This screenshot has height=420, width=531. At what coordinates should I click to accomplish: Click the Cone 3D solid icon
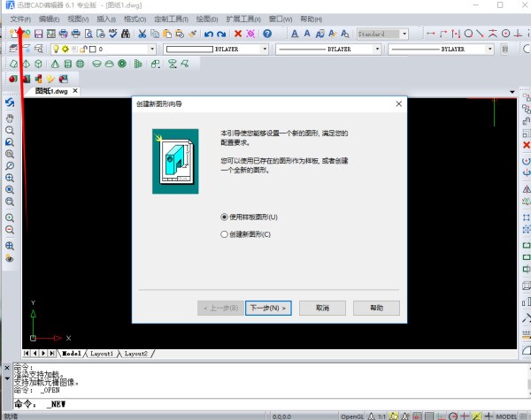pos(55,64)
